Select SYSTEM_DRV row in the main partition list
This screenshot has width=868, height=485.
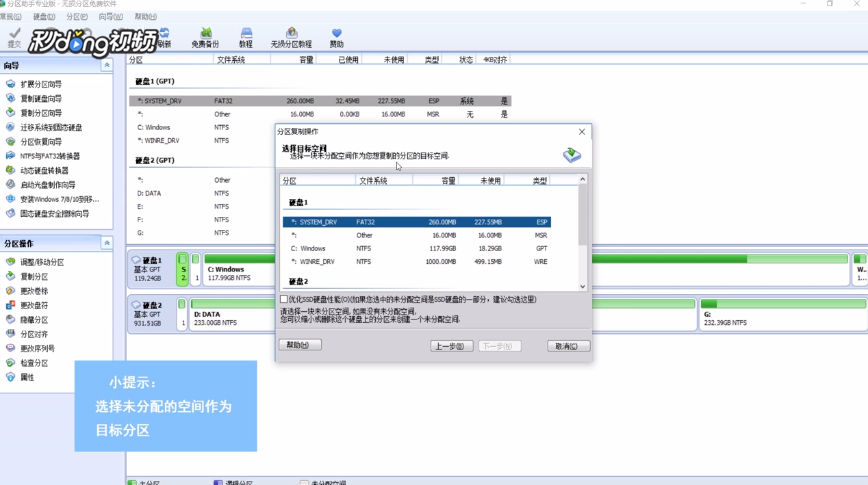coord(320,101)
